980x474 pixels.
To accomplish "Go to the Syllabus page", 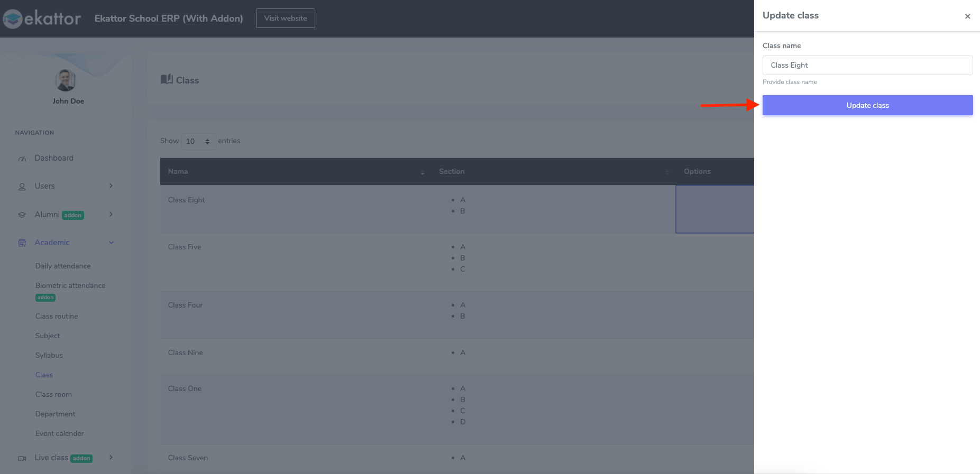I will pyautogui.click(x=49, y=355).
